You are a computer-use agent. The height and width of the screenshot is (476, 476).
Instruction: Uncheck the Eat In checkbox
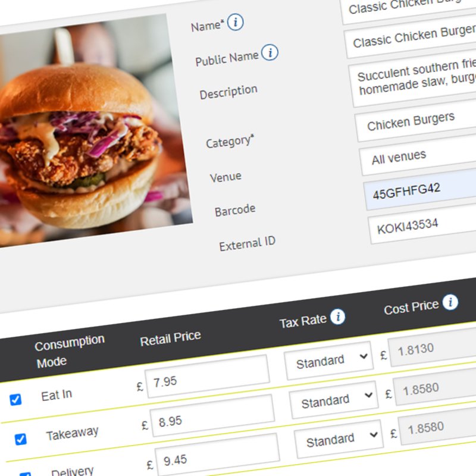pyautogui.click(x=15, y=400)
